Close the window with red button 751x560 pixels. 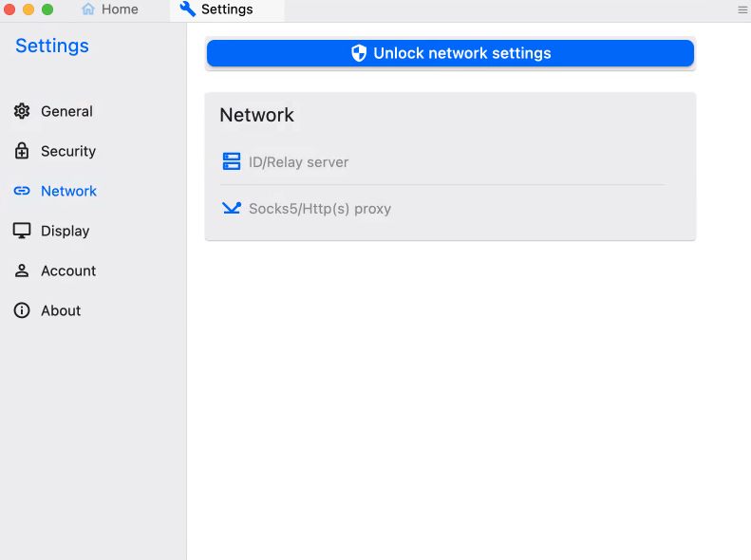point(9,9)
